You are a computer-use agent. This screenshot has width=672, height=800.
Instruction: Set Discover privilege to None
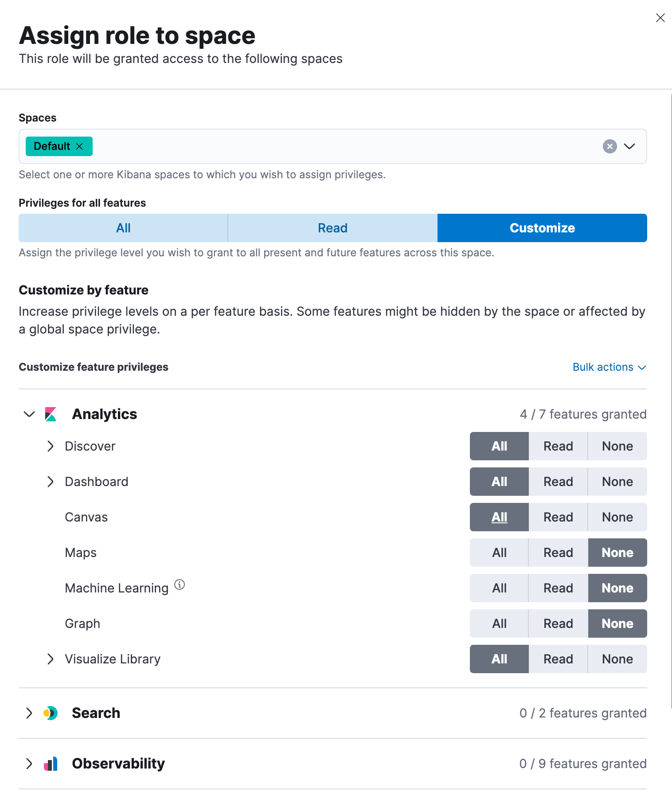[x=617, y=446]
